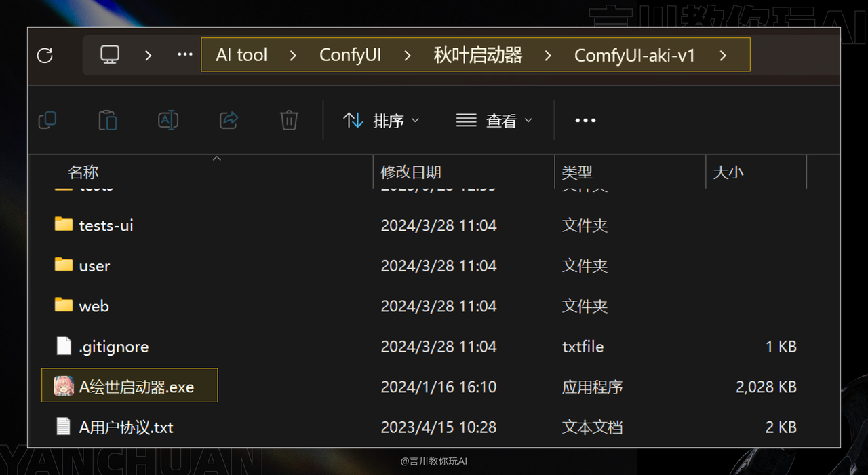The width and height of the screenshot is (868, 475).
Task: Click the Refresh icon beside the address bar
Action: click(44, 56)
